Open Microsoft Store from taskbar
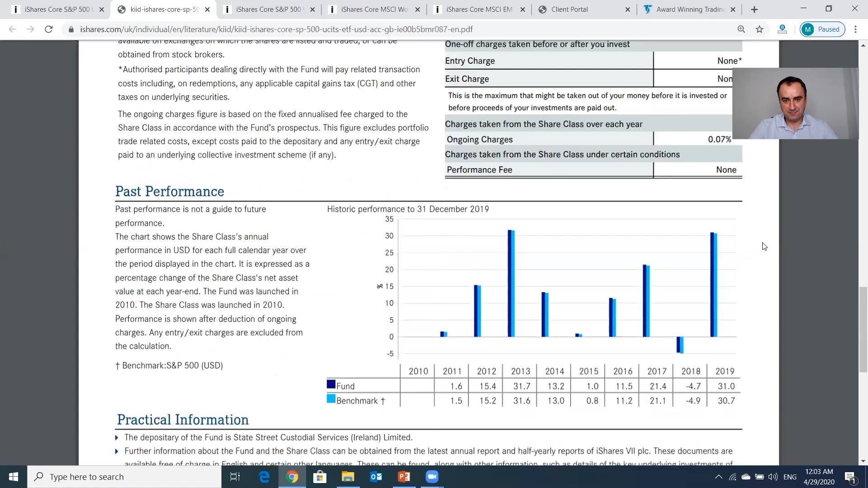 tap(320, 477)
